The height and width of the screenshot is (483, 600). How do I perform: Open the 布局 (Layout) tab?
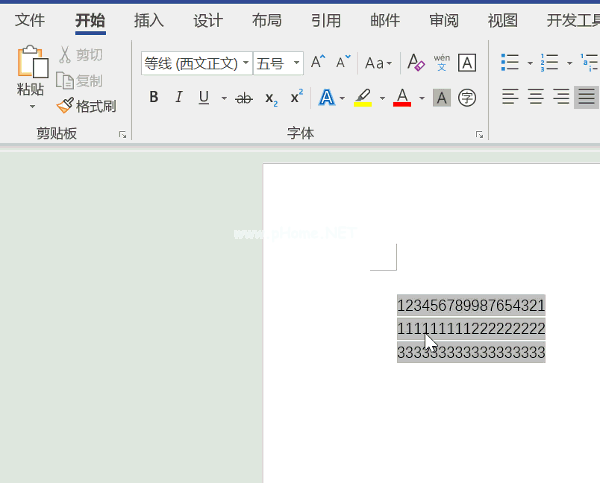(x=267, y=20)
